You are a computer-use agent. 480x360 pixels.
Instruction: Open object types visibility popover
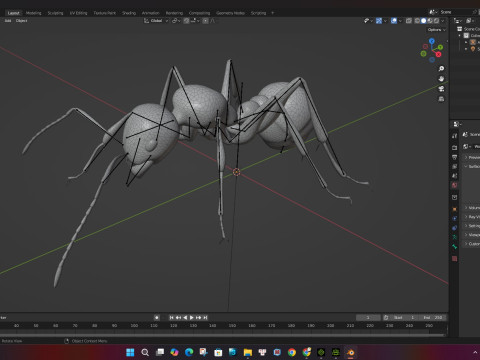point(368,21)
